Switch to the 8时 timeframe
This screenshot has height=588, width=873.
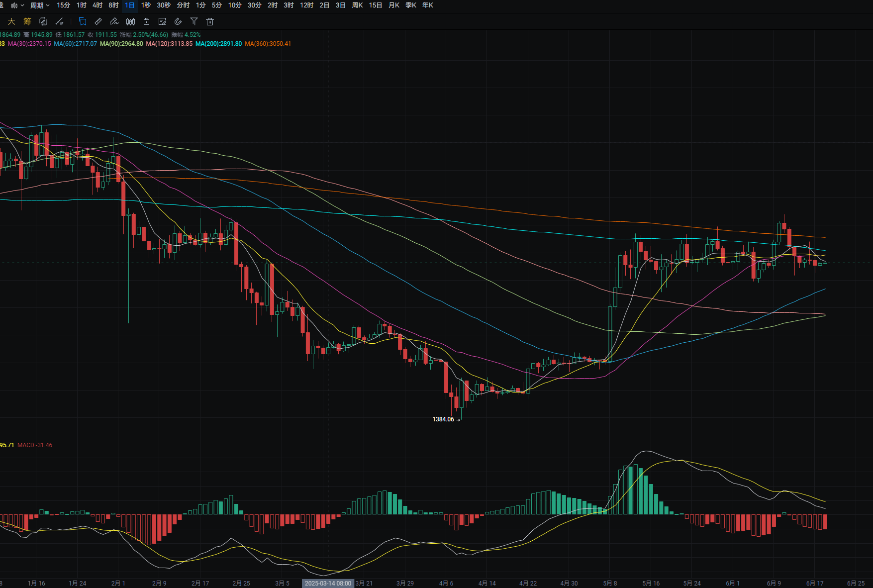coord(113,5)
